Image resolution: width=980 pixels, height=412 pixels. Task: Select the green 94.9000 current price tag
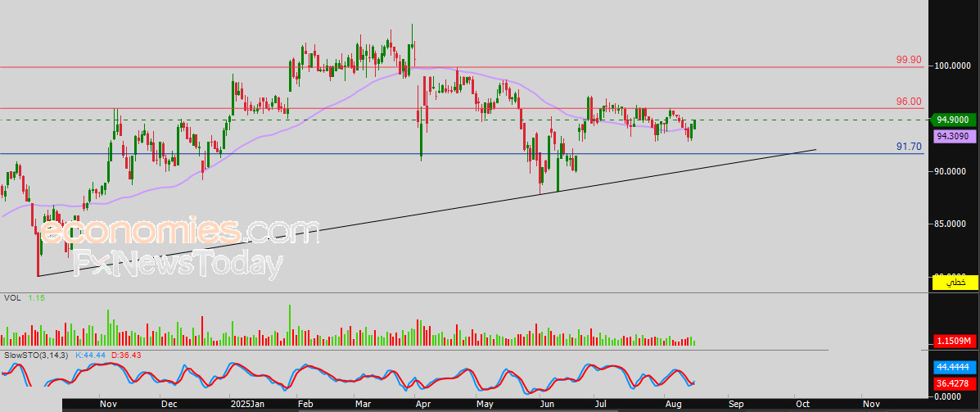(955, 120)
